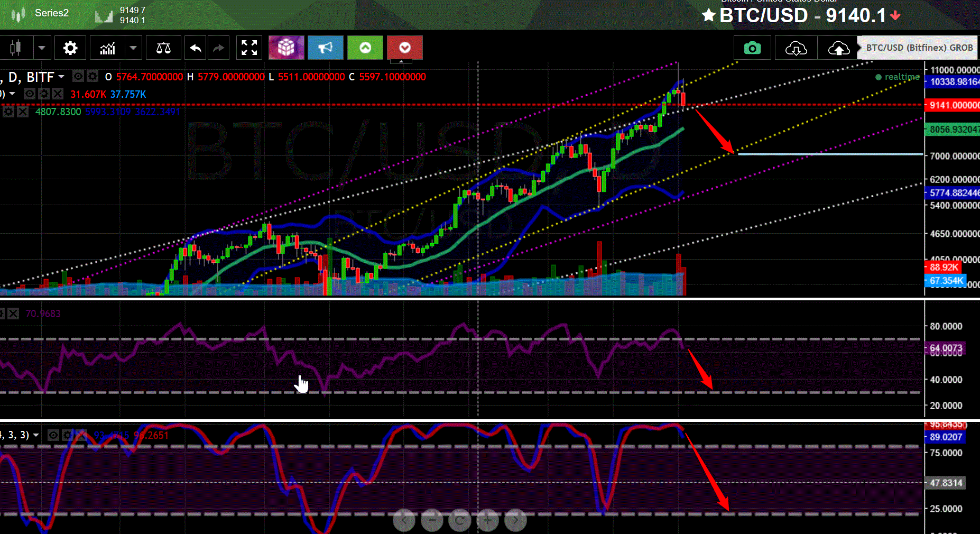Remove the Bollinger bands indicator
This screenshot has height=534, width=980.
[x=22, y=112]
